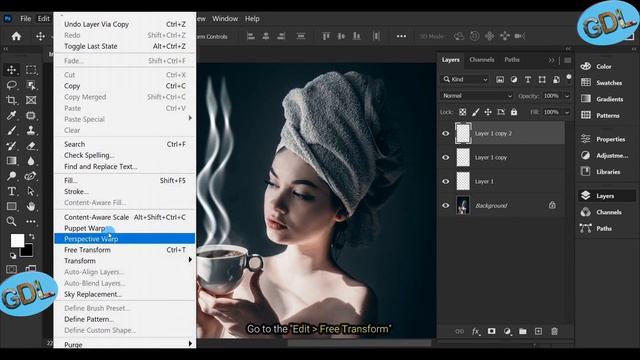
Task: Switch to the Channels tab
Action: click(x=482, y=60)
